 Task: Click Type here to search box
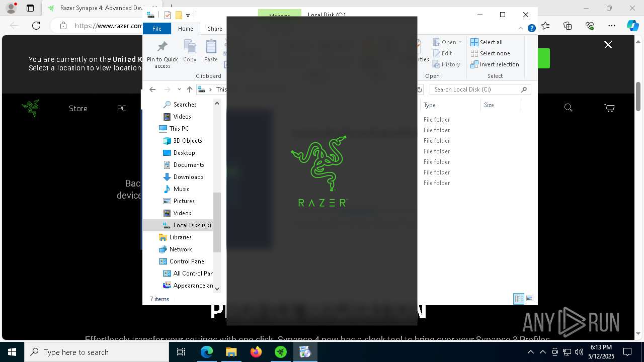pyautogui.click(x=97, y=352)
